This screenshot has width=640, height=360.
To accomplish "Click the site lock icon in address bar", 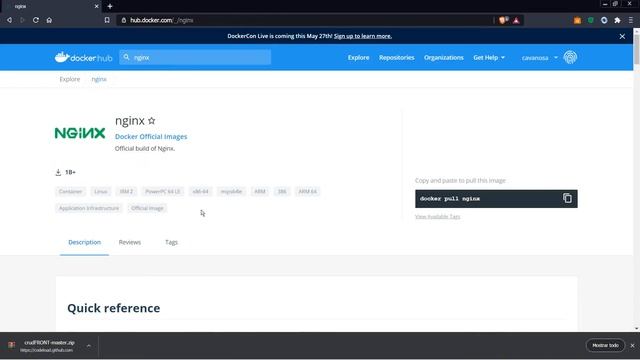I will click(x=124, y=20).
